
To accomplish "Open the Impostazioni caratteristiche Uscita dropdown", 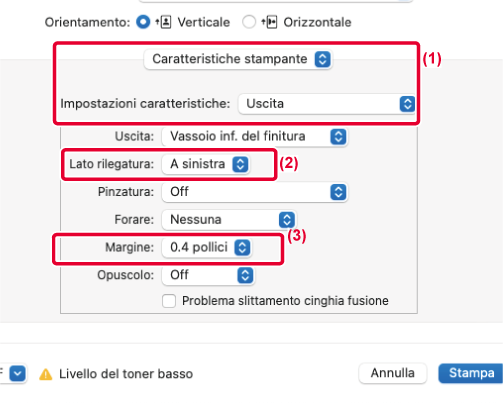I will click(327, 104).
